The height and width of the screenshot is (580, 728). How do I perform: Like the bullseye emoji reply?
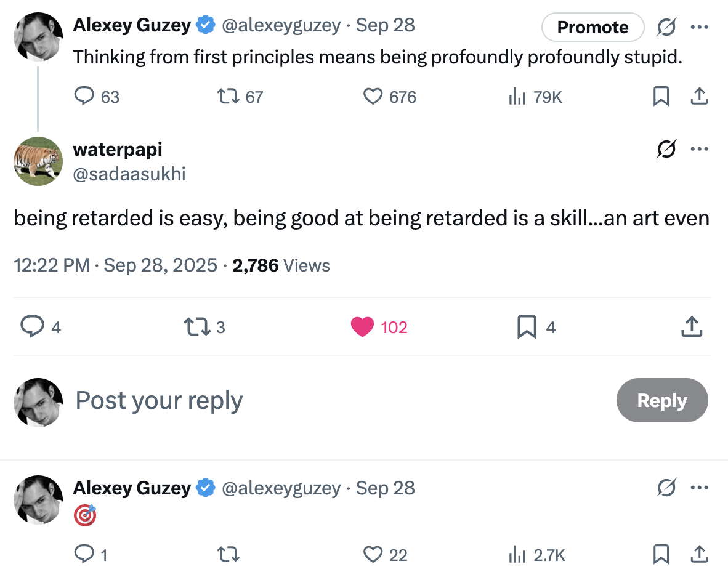point(373,555)
